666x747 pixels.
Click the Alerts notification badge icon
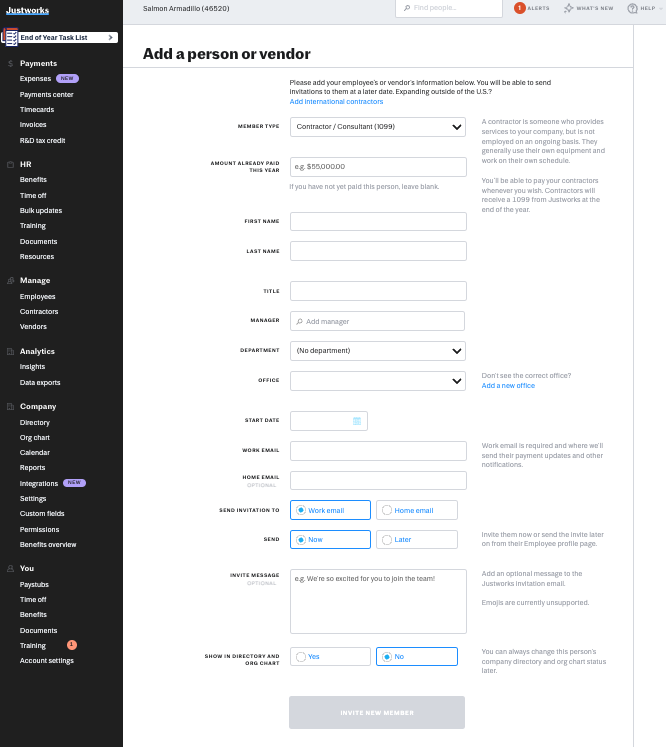(519, 8)
